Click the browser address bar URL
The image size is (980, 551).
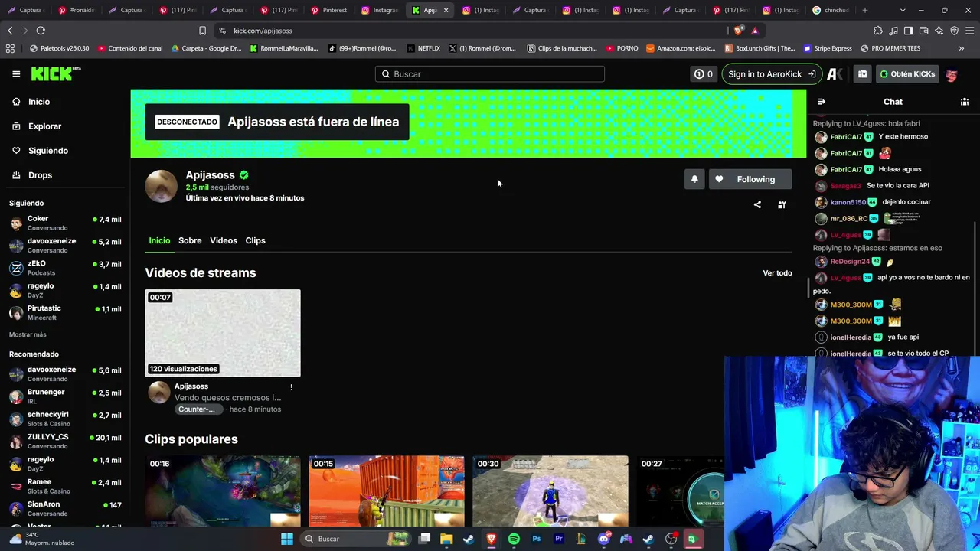tap(263, 31)
